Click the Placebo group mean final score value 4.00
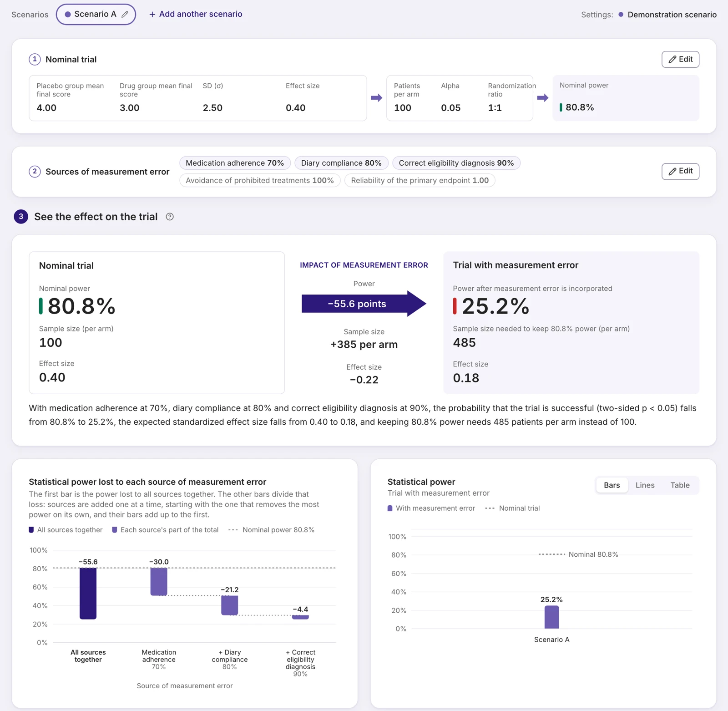 coord(46,108)
